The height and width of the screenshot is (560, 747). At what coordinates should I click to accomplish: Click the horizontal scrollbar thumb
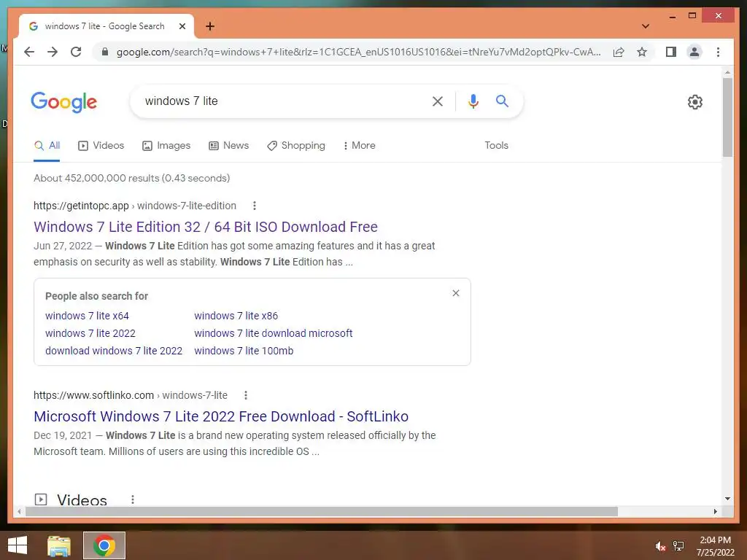322,511
